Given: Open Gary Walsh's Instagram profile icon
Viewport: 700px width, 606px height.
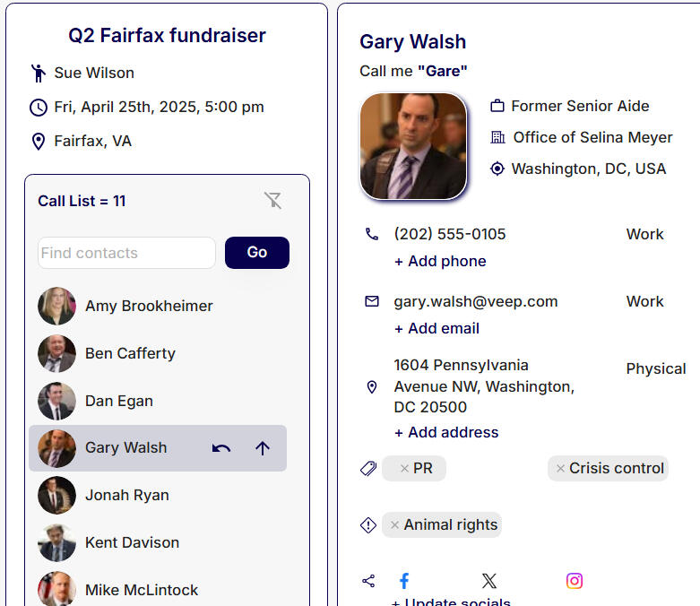Looking at the screenshot, I should (575, 581).
